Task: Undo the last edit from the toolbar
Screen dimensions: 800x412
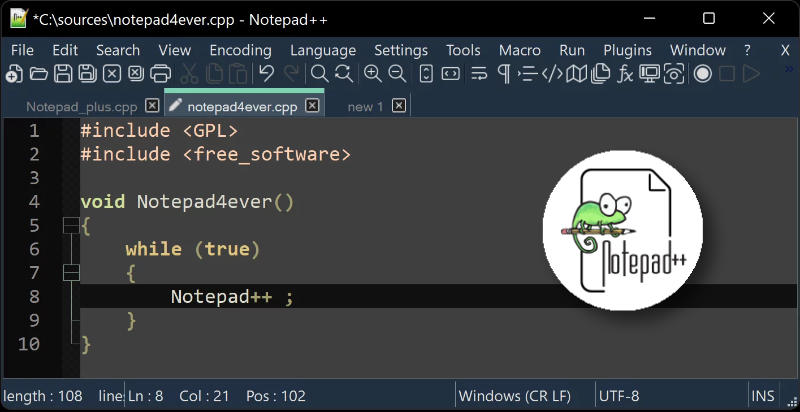Action: coord(266,74)
